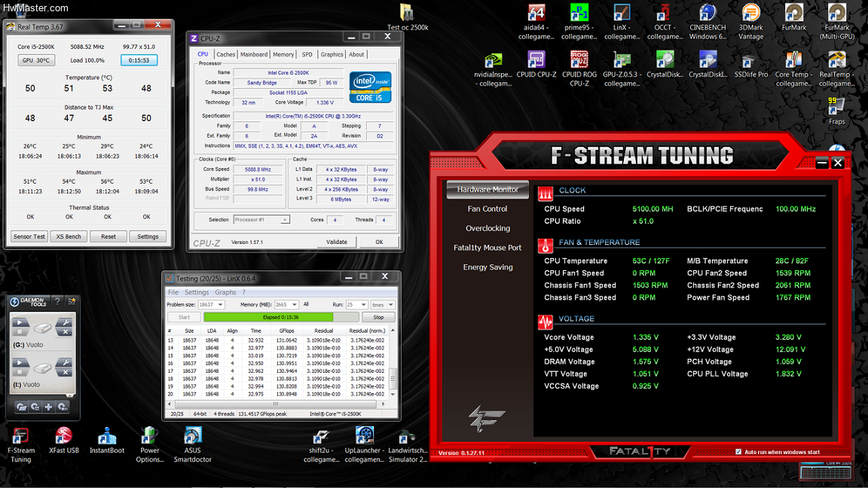Open the OCCT desktop shortcut
Screen dimensions: 868x488
[x=665, y=22]
